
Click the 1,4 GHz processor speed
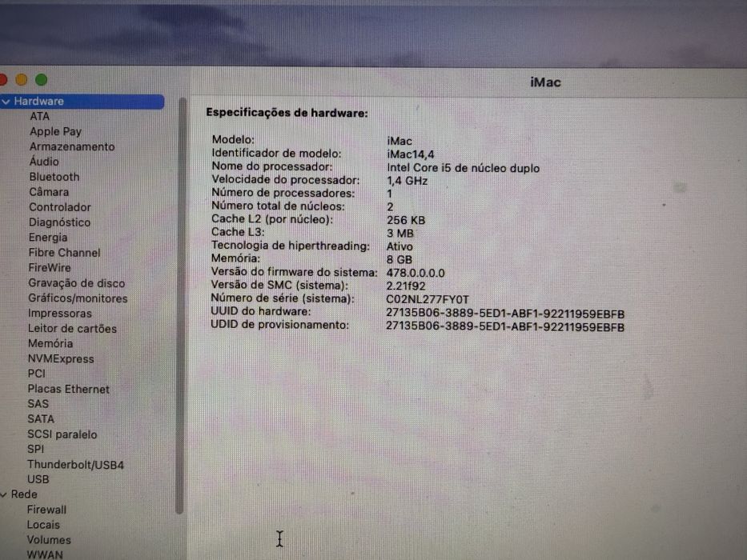(407, 181)
